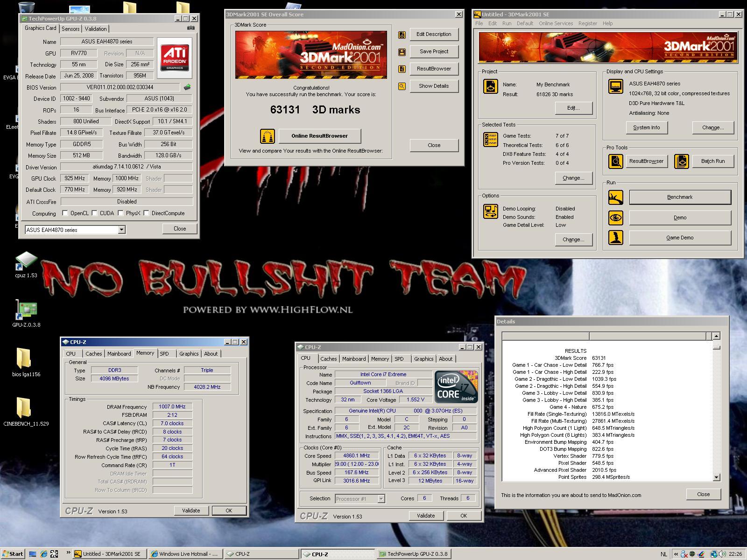Click the ATI Radeon logo in GPU-Z

(175, 57)
